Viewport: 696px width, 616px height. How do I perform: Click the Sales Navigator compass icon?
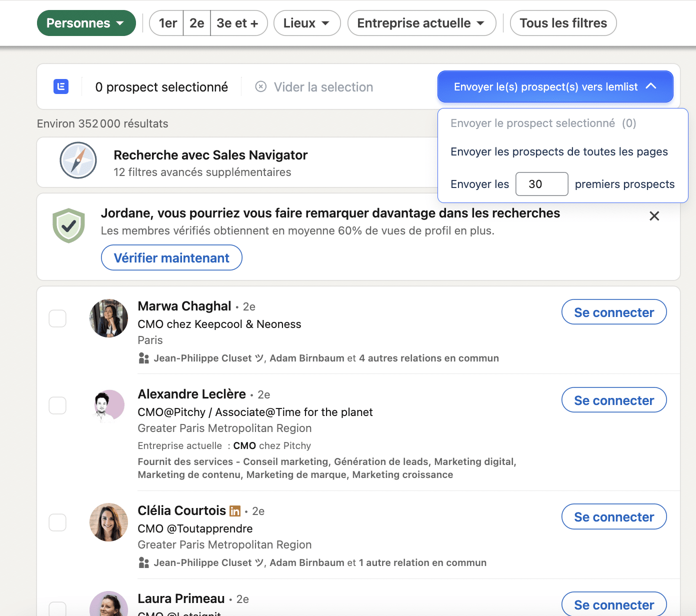[78, 160]
